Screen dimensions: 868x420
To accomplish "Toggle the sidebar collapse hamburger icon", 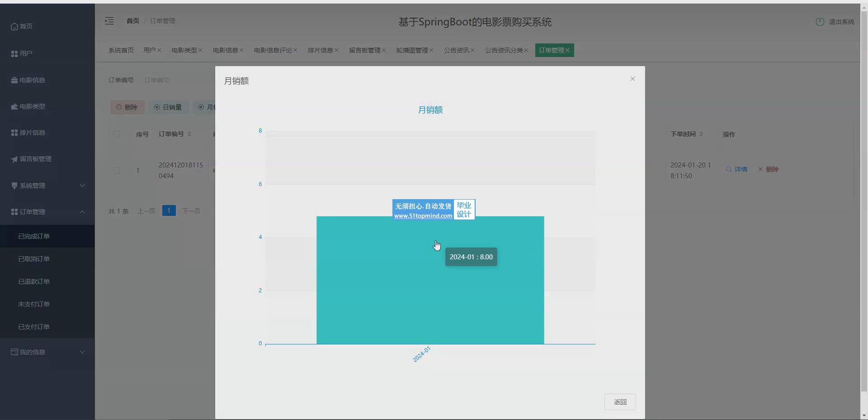I will (x=109, y=21).
